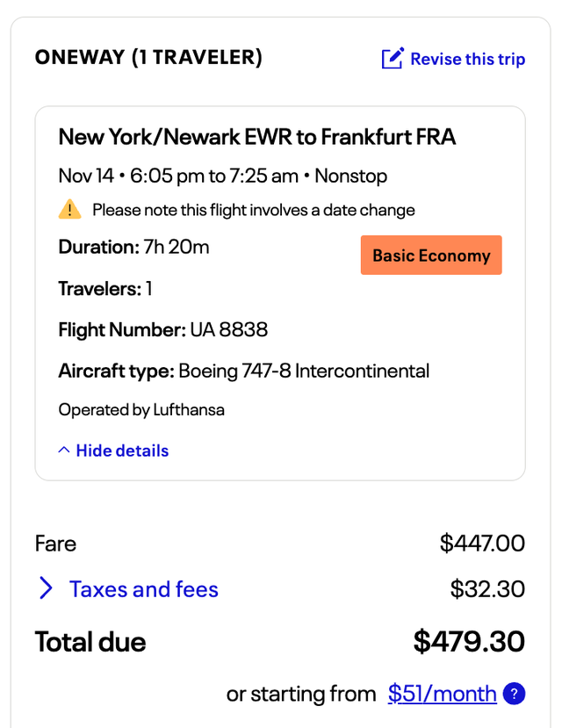562x728 pixels.
Task: Click the Taxes and fees text label
Action: pos(143,588)
